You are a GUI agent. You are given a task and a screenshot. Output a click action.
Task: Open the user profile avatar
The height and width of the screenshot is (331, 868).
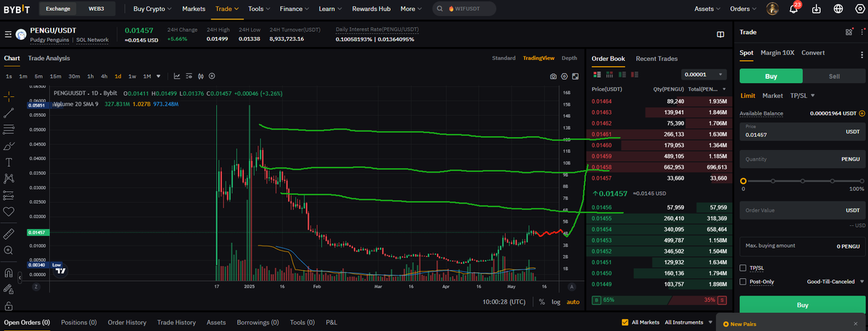(x=773, y=9)
